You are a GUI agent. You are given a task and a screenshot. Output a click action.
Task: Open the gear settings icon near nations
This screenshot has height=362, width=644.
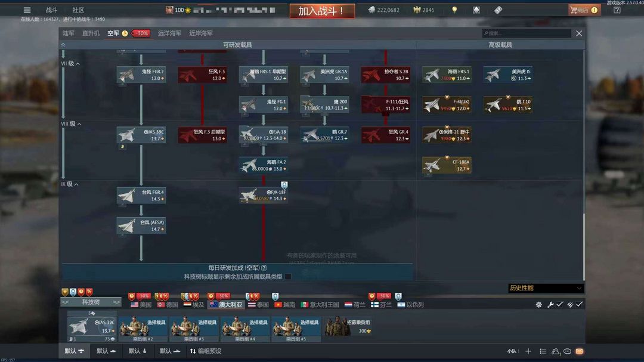(538, 305)
